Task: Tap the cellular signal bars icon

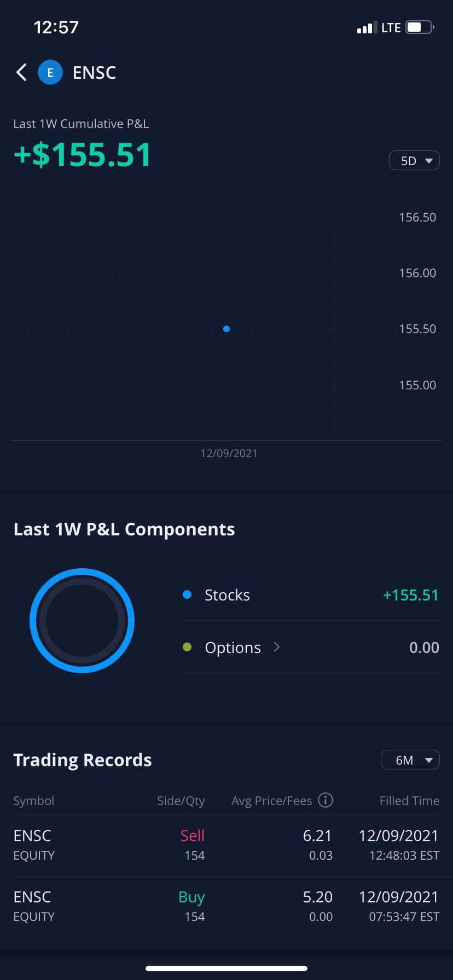Action: coord(365,28)
